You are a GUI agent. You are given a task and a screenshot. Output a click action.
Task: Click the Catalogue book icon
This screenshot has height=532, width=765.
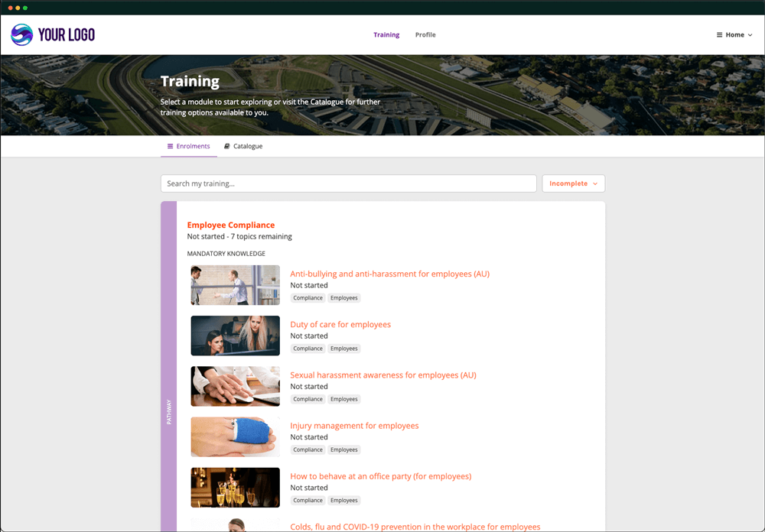coord(226,146)
